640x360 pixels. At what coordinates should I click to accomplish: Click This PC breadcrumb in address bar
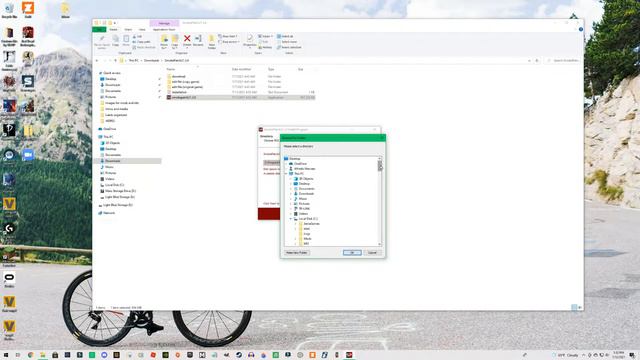coord(133,60)
